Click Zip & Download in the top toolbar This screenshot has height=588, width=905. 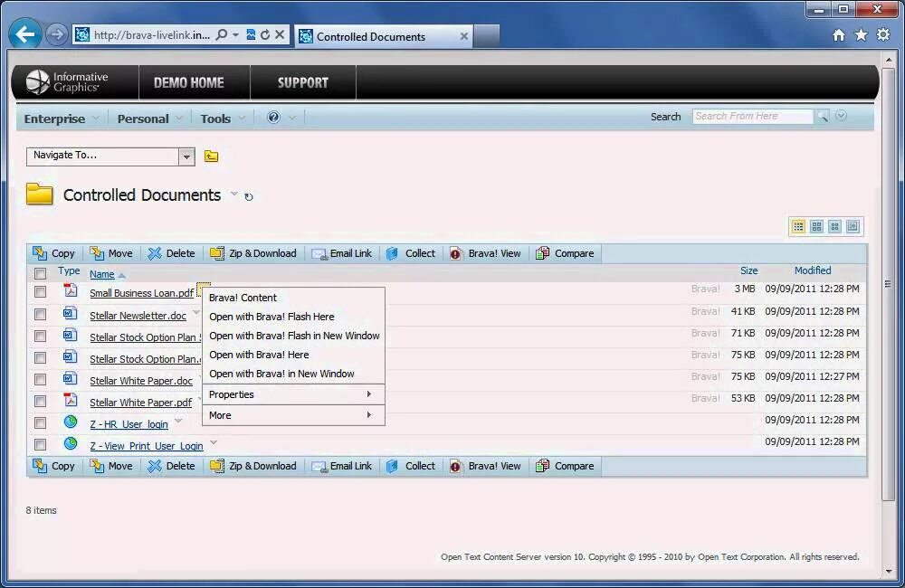point(253,253)
